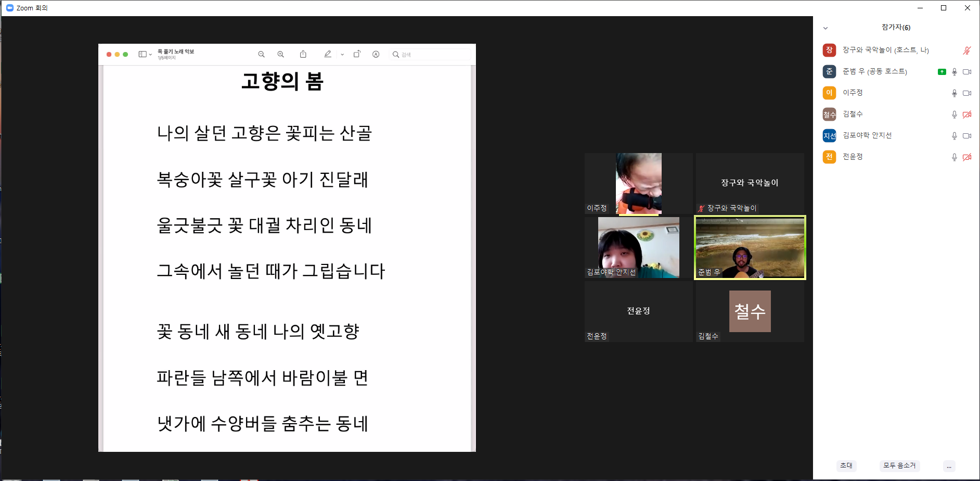Image resolution: width=980 pixels, height=481 pixels.
Task: Click the rotate icon in Preview toolbar
Action: (x=357, y=54)
